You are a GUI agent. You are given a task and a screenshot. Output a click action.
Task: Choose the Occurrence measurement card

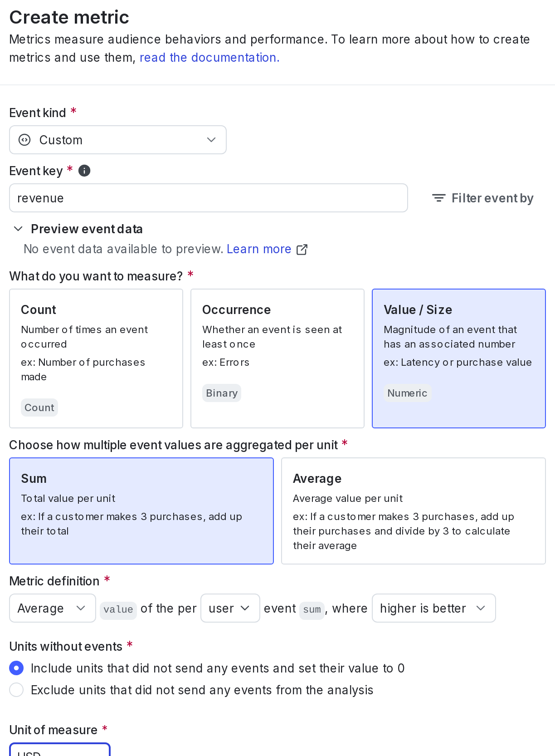click(277, 358)
